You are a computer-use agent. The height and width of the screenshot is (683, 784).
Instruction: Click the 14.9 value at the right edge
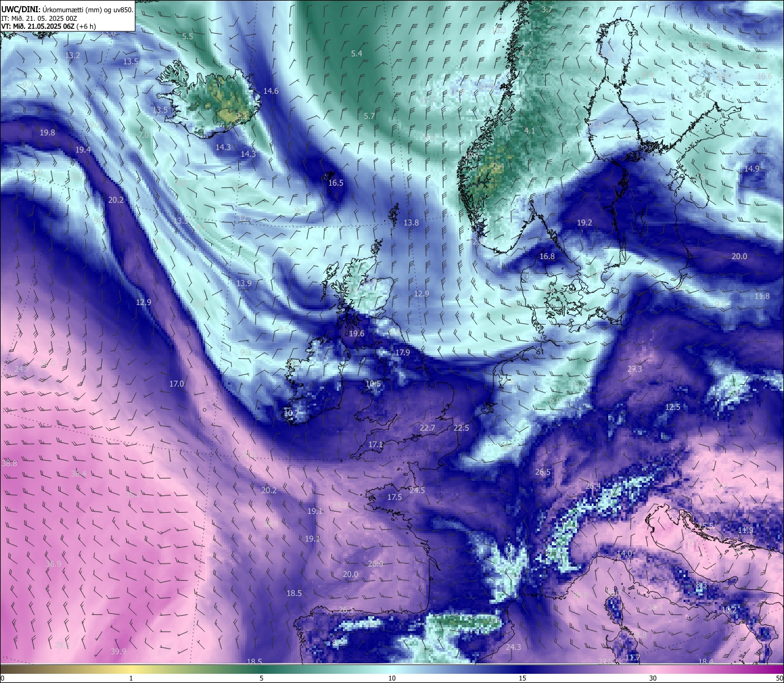[x=752, y=168]
